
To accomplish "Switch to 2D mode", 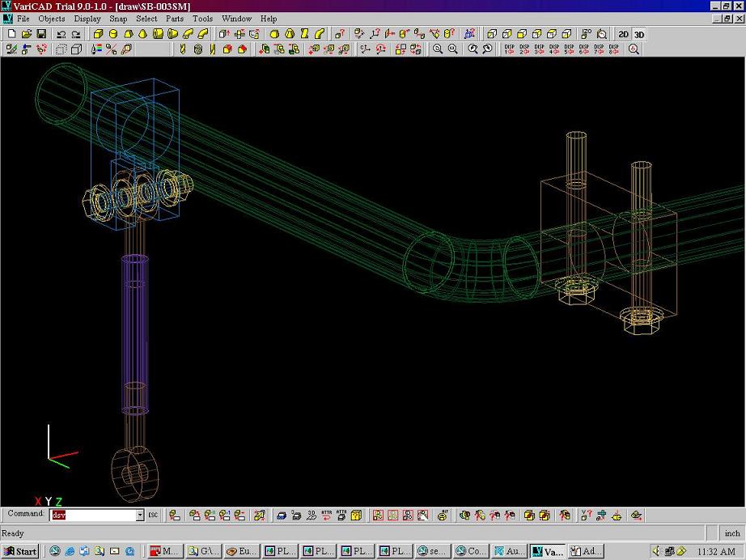I will [623, 34].
